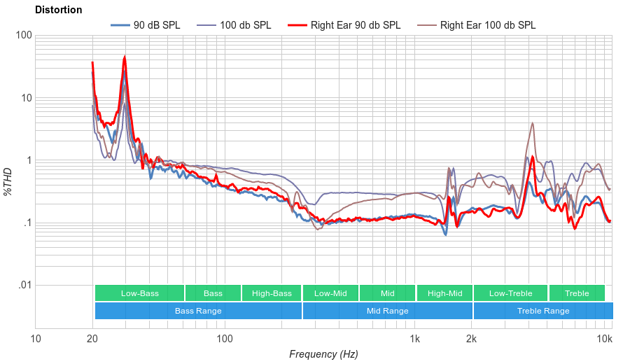Click the blue Treble Range bar
The height and width of the screenshot is (364, 630).
(542, 311)
